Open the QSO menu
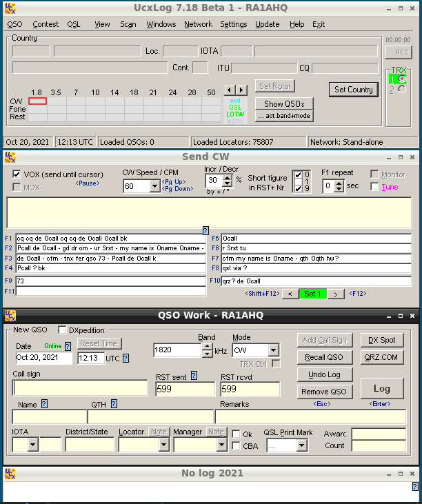Viewport: 422px width, 504px height. (x=14, y=24)
